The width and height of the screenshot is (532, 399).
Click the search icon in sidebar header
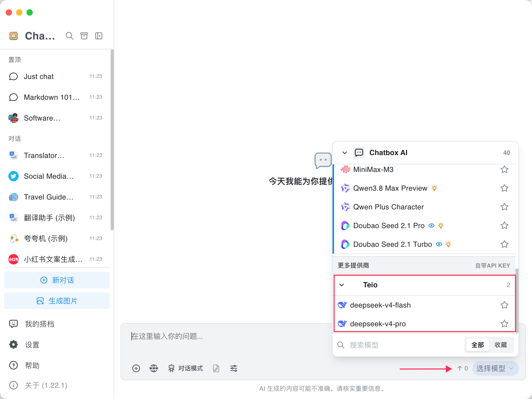(x=69, y=36)
